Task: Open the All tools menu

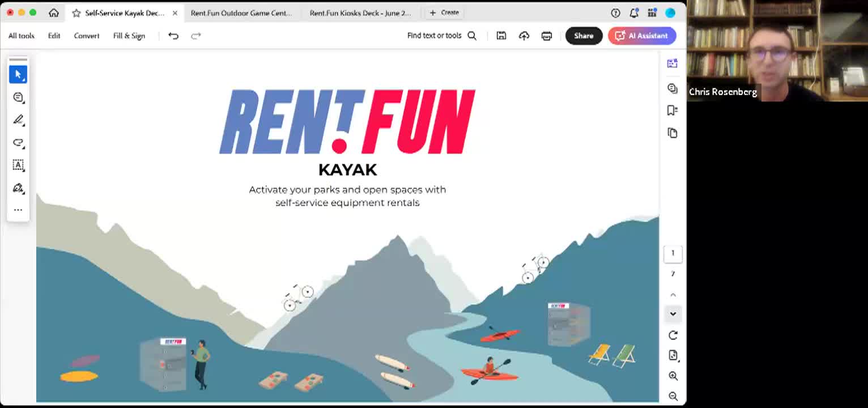Action: click(x=22, y=36)
